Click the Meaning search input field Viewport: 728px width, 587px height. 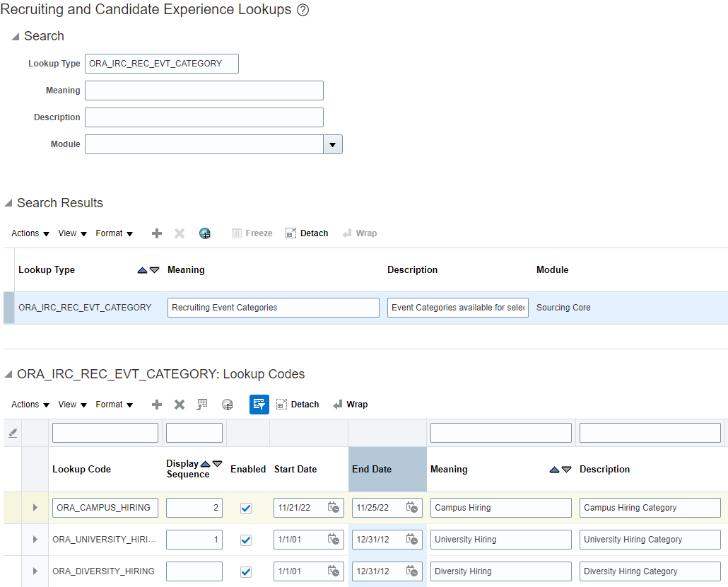pyautogui.click(x=204, y=91)
